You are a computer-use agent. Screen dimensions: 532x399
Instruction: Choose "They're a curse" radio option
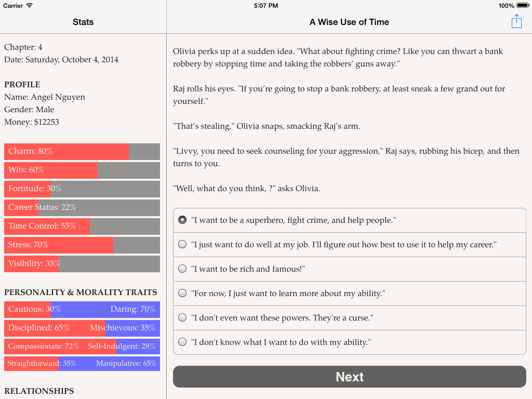click(x=350, y=318)
